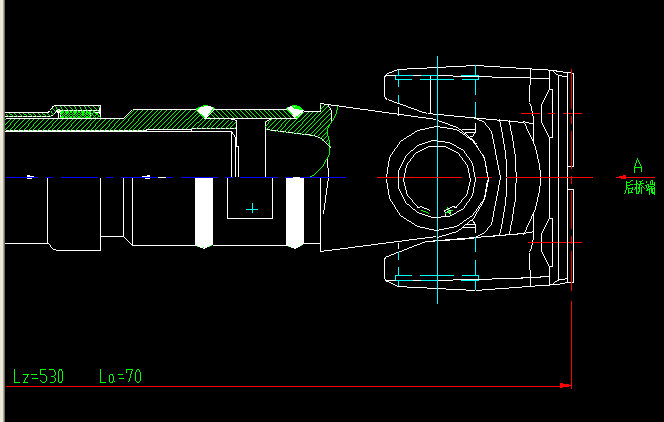Screen dimensions: 664x422
Task: Select the left white filled vertical bar
Action: [204, 211]
